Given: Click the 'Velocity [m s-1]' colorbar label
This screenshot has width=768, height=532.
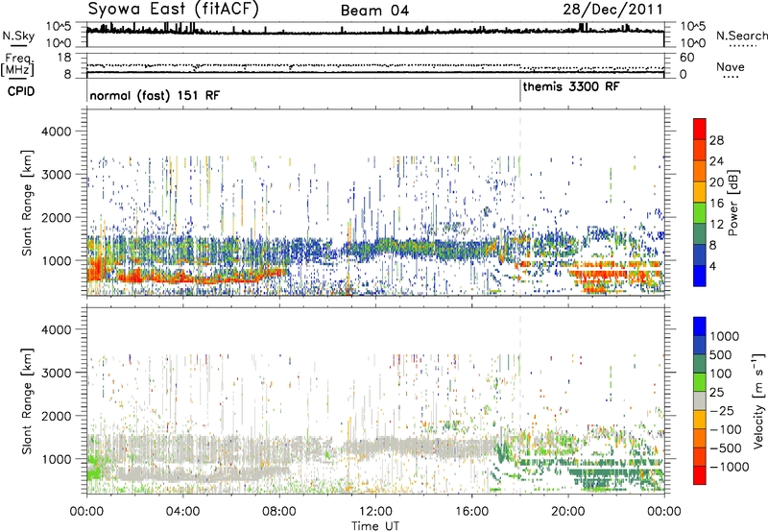Looking at the screenshot, I should coord(758,400).
